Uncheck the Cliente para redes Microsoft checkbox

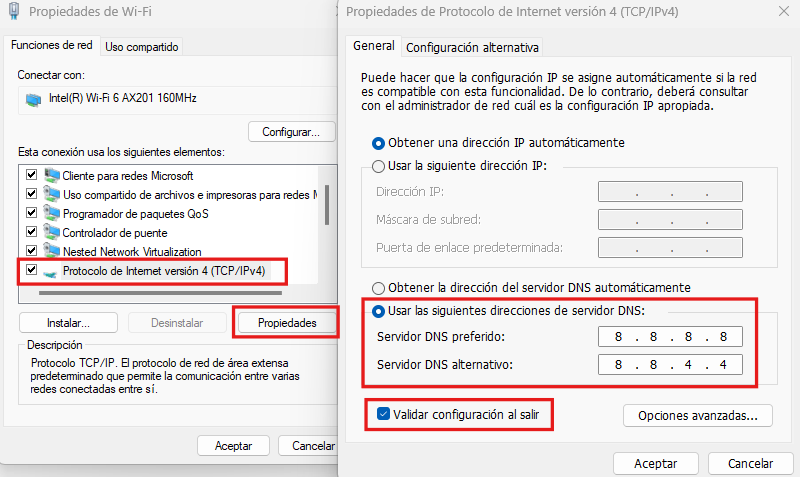pyautogui.click(x=32, y=176)
